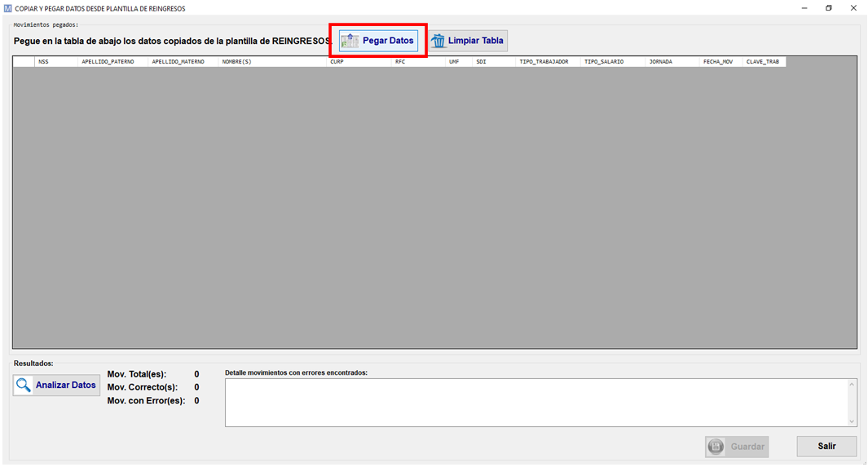Select the RFC column header
The image size is (868, 467).
tap(418, 62)
